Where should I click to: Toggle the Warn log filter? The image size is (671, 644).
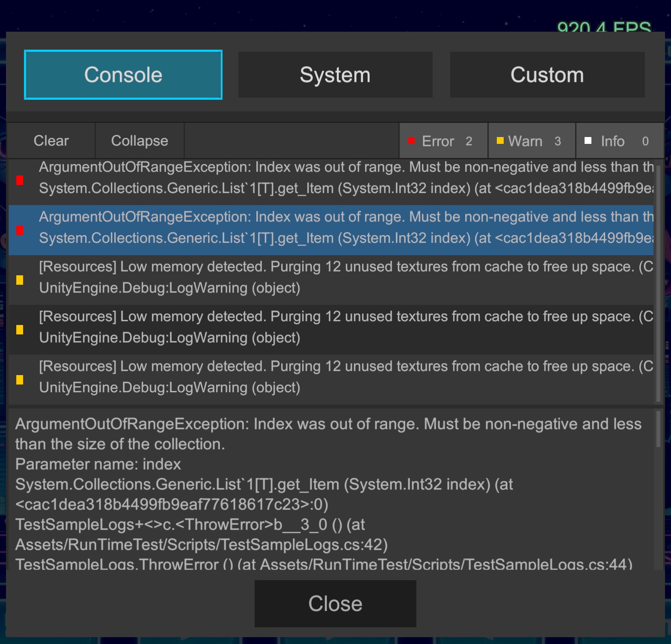(531, 141)
